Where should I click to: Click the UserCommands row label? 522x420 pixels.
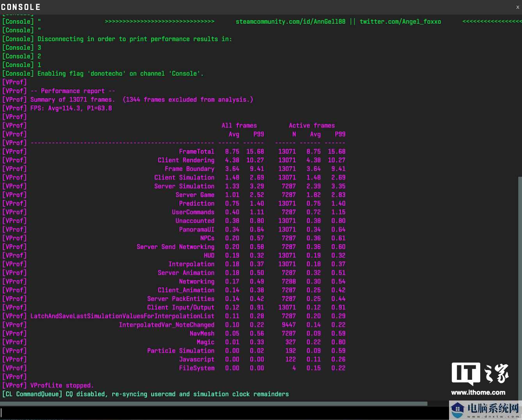(193, 212)
